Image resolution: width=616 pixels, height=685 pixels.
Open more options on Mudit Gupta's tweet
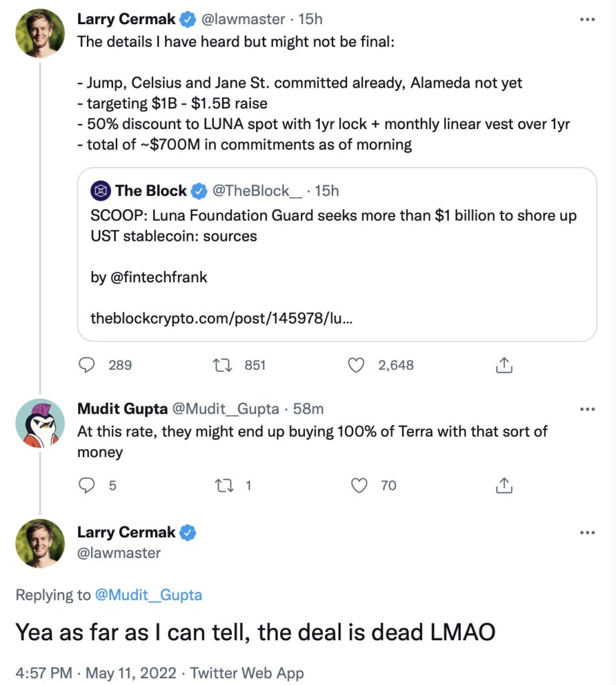587,408
